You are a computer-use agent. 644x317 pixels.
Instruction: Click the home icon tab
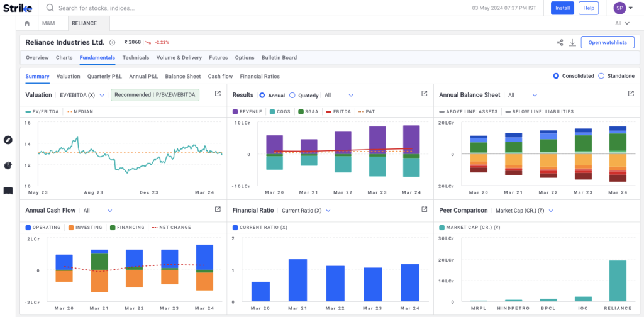click(27, 23)
